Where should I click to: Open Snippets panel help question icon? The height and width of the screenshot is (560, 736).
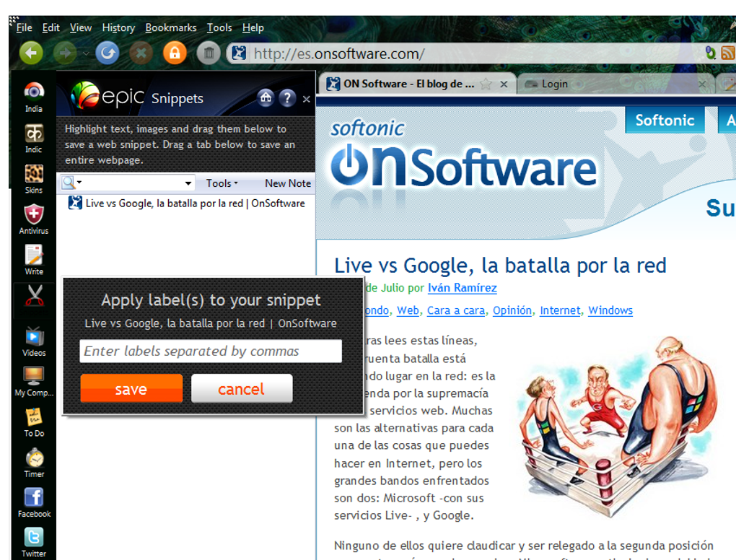tap(286, 97)
